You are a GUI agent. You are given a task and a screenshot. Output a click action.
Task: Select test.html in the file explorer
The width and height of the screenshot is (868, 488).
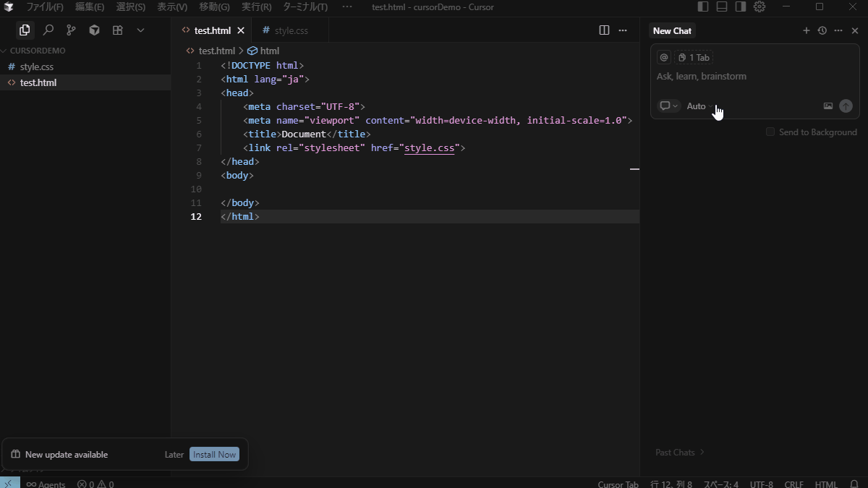click(x=85, y=82)
